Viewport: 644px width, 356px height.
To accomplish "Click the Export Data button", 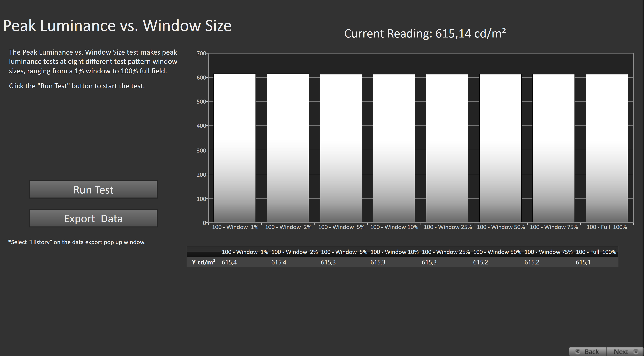I will click(93, 218).
